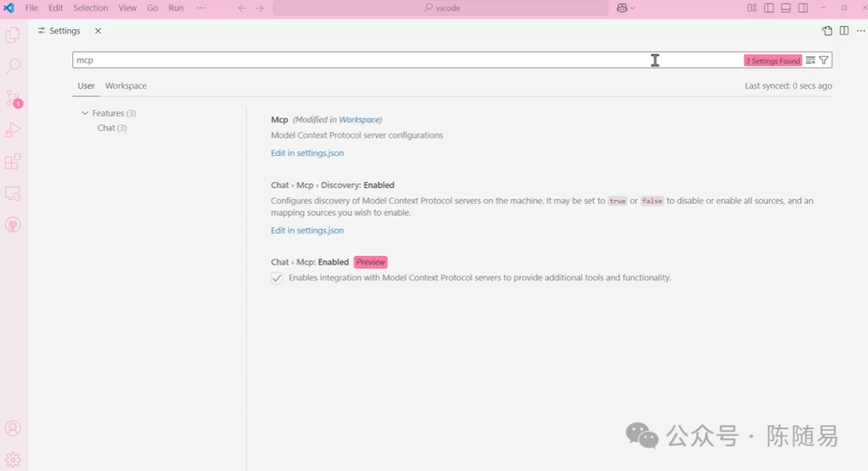Viewport: 868px width, 471px height.
Task: Click the Last synced status text
Action: [x=788, y=86]
